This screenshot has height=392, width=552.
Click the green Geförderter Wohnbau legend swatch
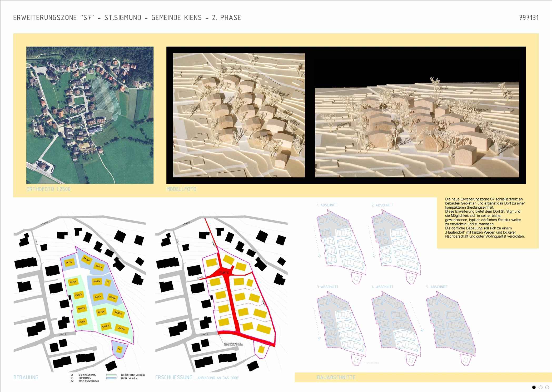click(111, 375)
